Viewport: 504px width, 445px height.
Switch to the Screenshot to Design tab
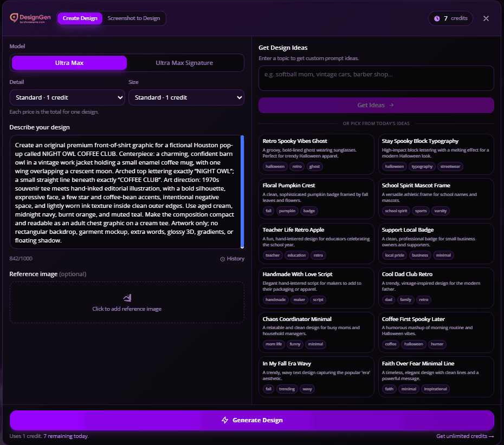[x=134, y=18]
